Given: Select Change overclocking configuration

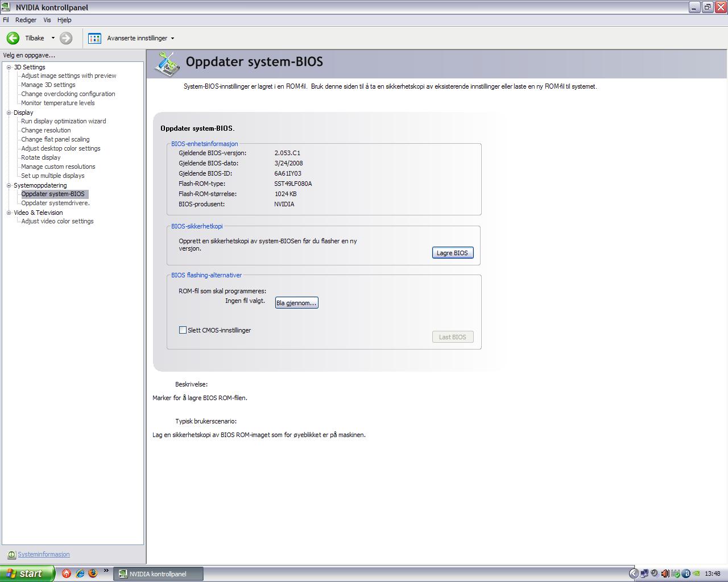Looking at the screenshot, I should coord(68,94).
